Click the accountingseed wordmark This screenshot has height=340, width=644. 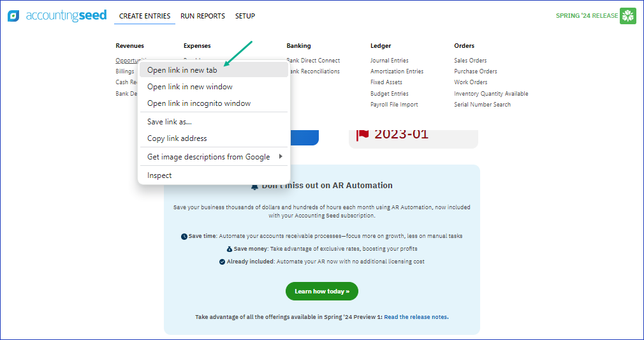tap(66, 15)
